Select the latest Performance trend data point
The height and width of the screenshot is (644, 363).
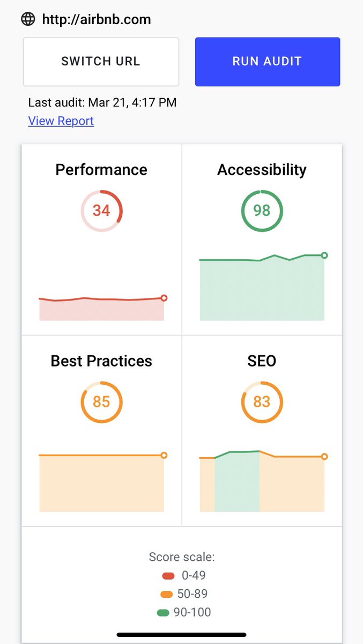tap(164, 298)
